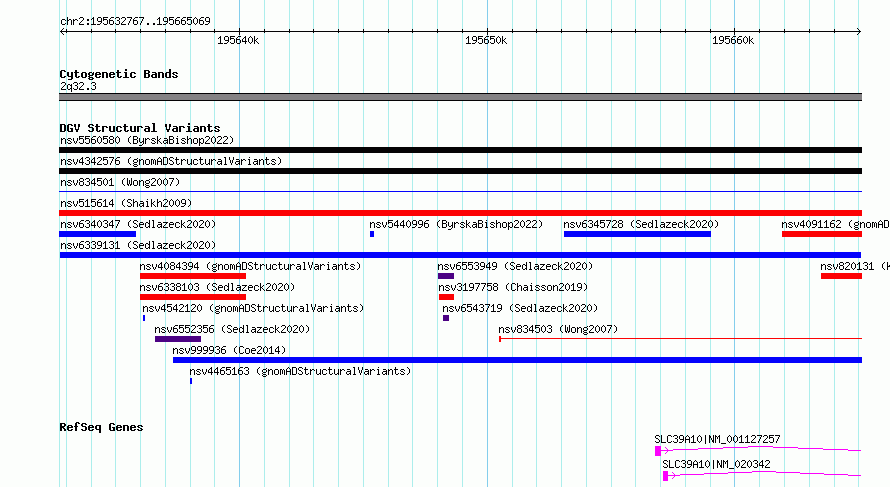Select nsv4465163 (gnomADStructuralVariants) label
Image resolution: width=890 pixels, height=487 pixels.
[300, 371]
